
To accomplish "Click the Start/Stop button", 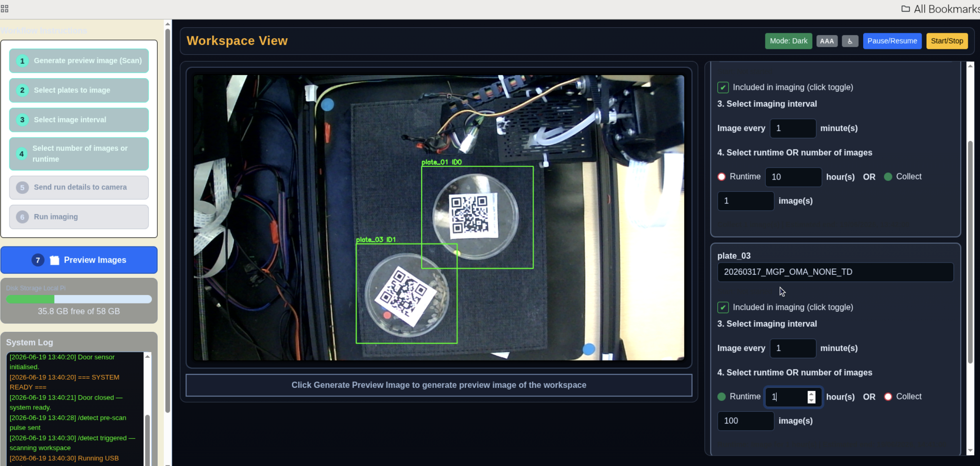I will 947,41.
